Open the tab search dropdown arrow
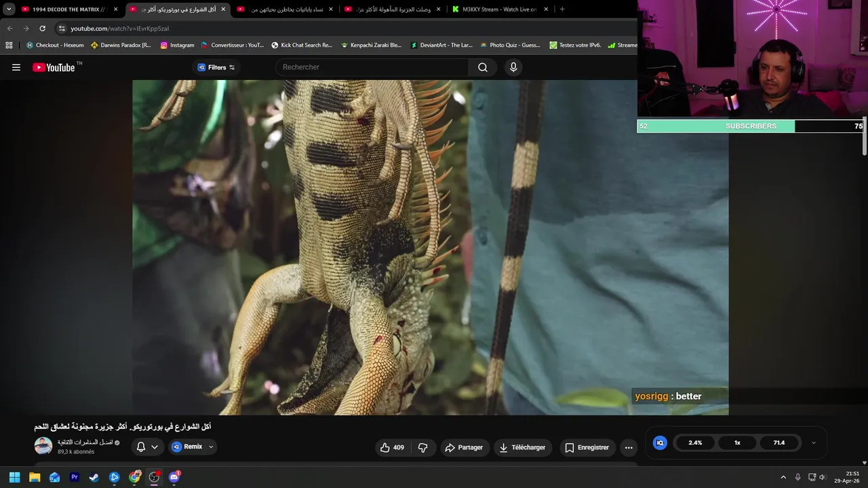The image size is (868, 488). tap(9, 9)
